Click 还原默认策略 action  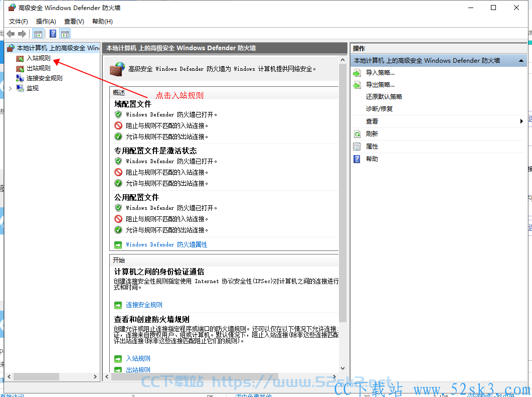point(384,97)
